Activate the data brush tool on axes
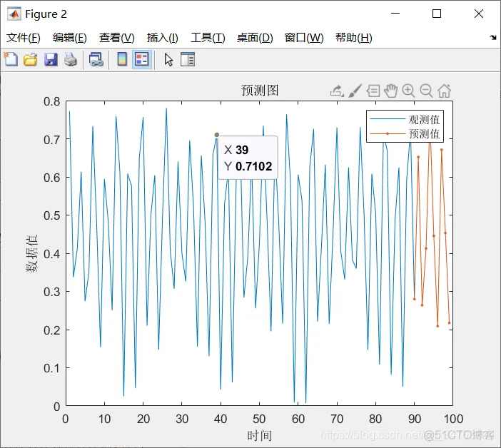The image size is (501, 448). point(355,91)
